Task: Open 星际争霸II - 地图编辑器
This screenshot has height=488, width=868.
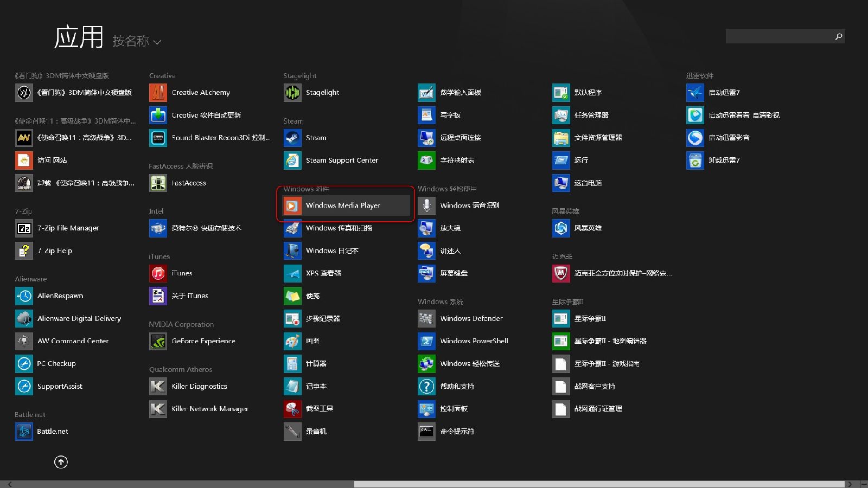Action: tap(599, 341)
